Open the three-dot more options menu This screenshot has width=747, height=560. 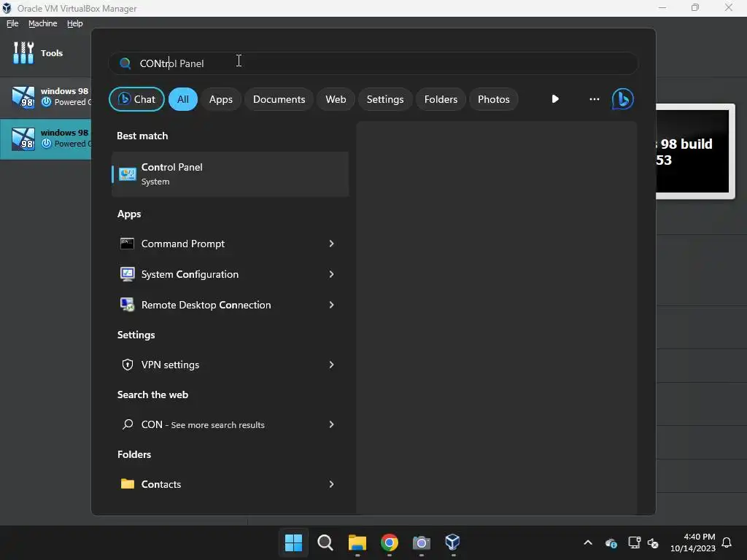[x=594, y=99]
